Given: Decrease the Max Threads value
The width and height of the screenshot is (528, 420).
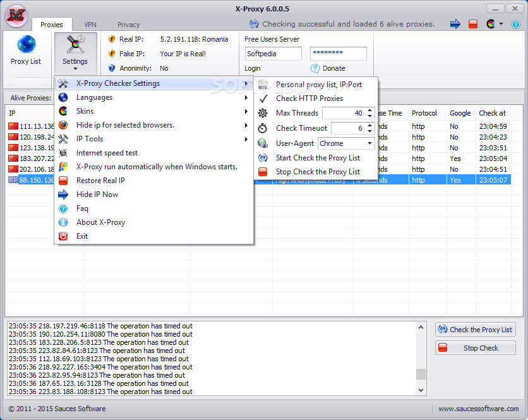Looking at the screenshot, I should tap(369, 116).
